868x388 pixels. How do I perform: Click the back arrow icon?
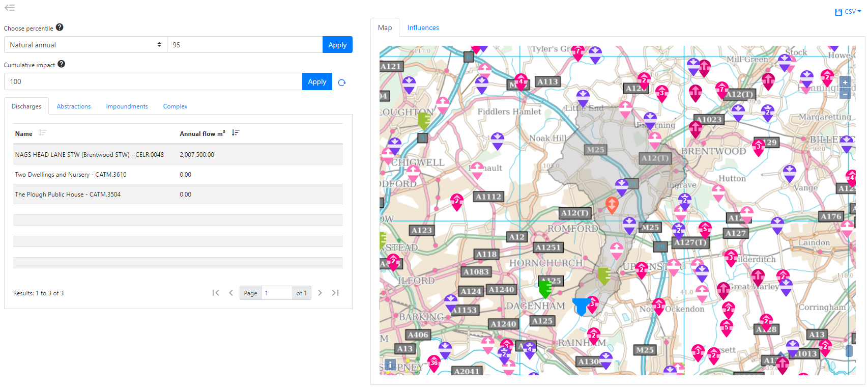[10, 8]
